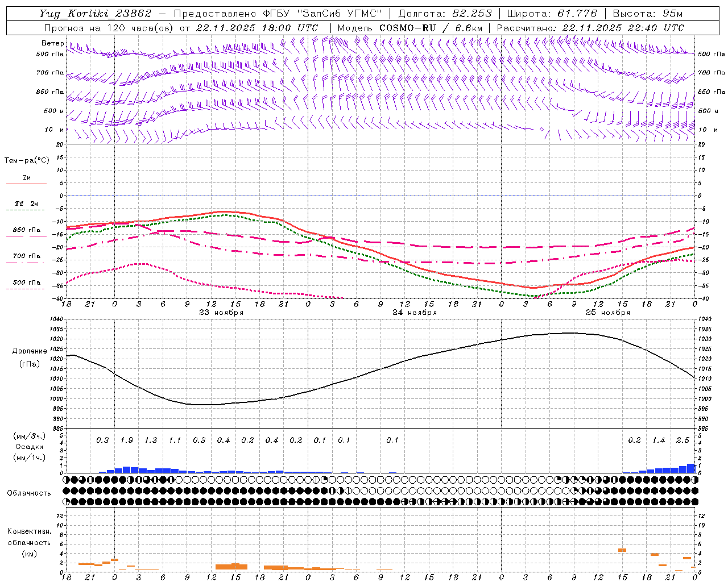Click the 10 м wind level label on left
This screenshot has height=582, width=728.
[54, 130]
